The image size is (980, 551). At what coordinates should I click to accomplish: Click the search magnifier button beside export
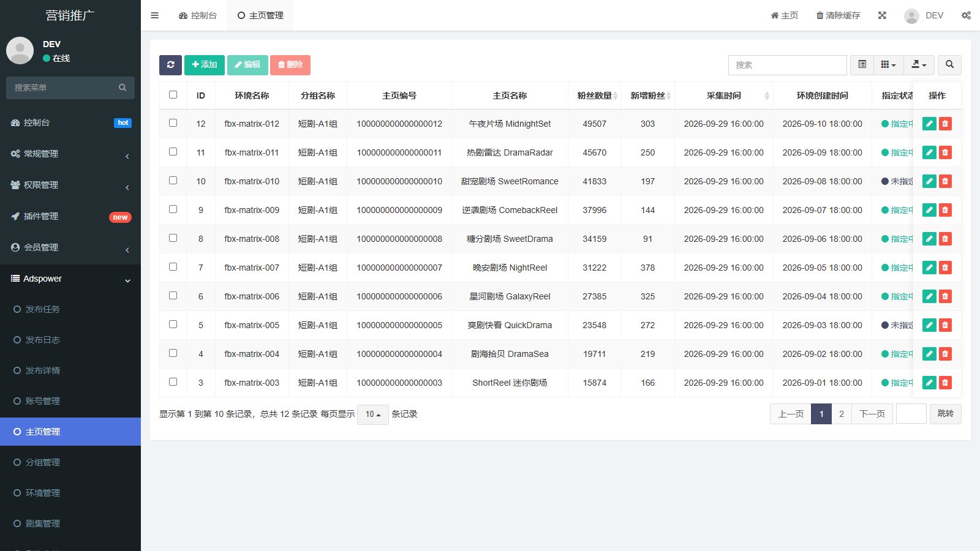tap(949, 65)
